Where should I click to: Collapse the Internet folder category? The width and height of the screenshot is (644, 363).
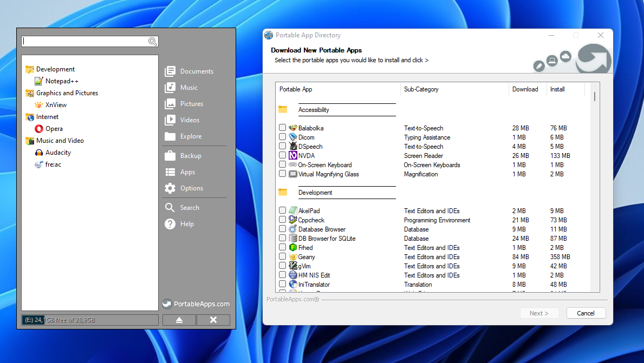pos(47,117)
